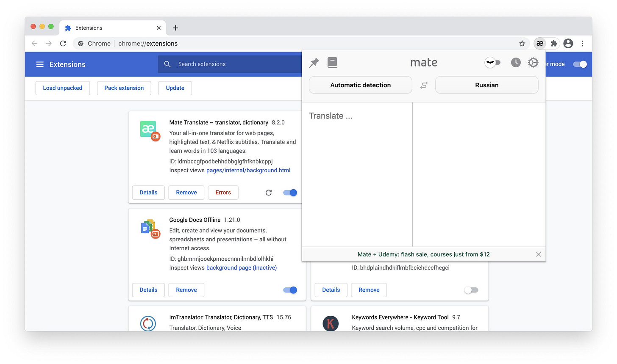Click ImTranslator extension icon
Screen dimensions: 617x364
coord(148,324)
